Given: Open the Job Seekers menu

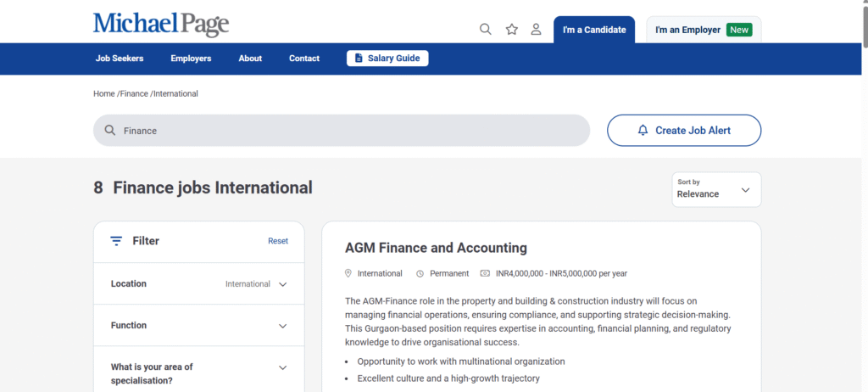Looking at the screenshot, I should [120, 59].
